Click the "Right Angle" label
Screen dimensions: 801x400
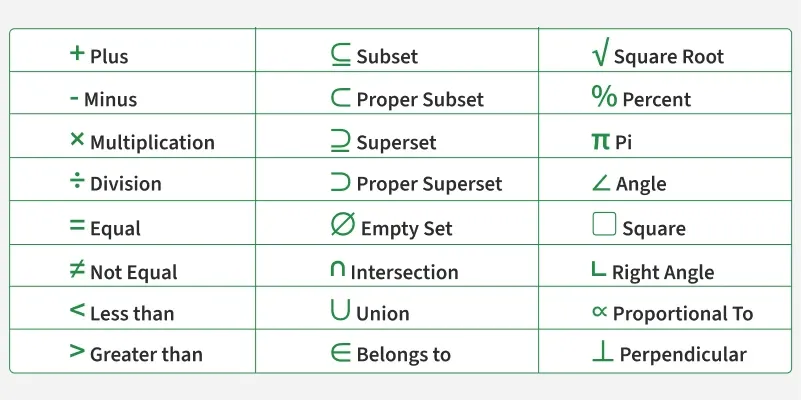pos(663,273)
